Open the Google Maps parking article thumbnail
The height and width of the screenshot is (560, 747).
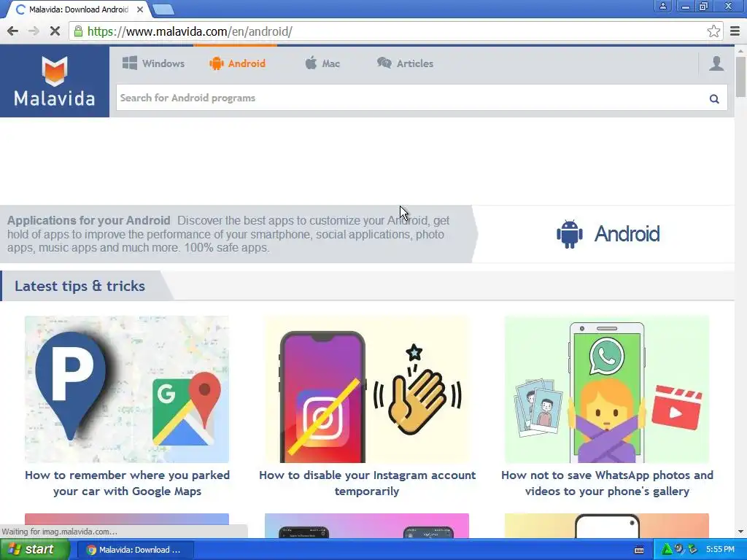pos(127,389)
